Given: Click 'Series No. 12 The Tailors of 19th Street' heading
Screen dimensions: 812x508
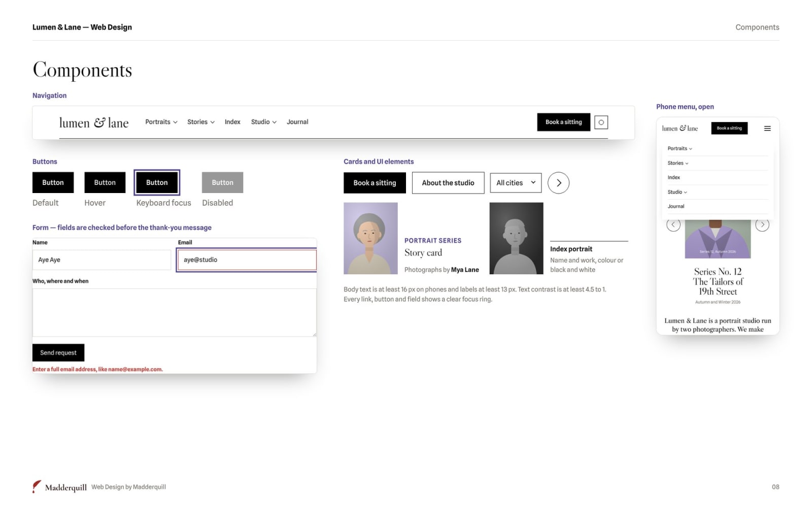Looking at the screenshot, I should [x=718, y=281].
